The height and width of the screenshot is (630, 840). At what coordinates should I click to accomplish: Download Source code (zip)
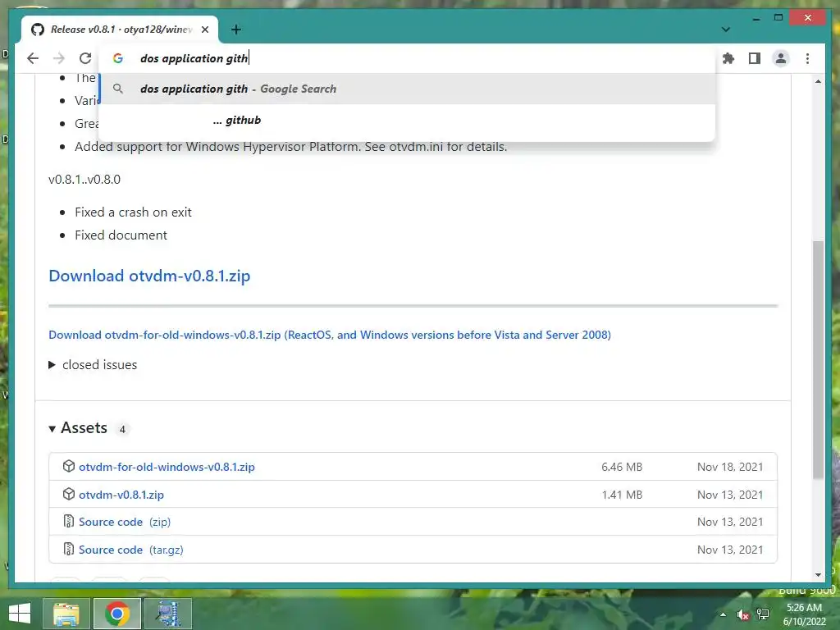(125, 522)
